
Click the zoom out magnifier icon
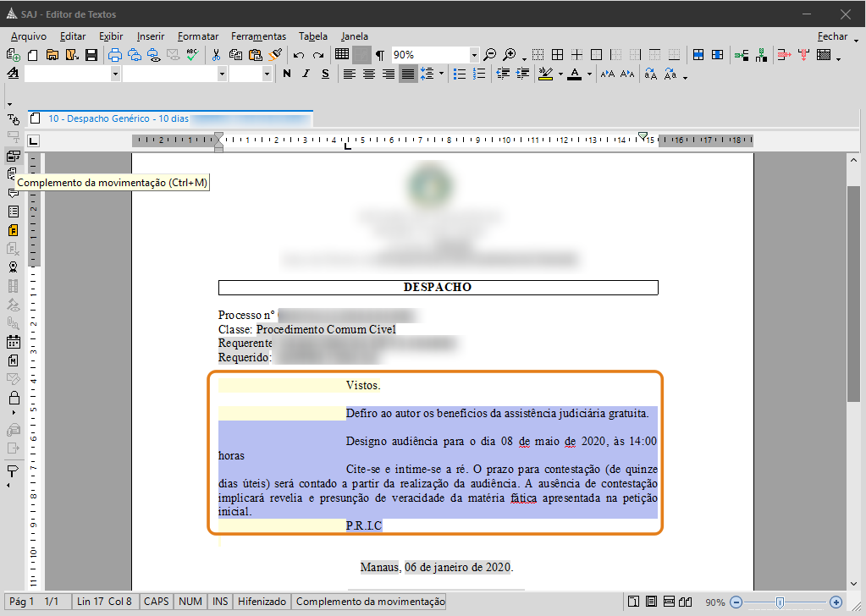pyautogui.click(x=490, y=55)
